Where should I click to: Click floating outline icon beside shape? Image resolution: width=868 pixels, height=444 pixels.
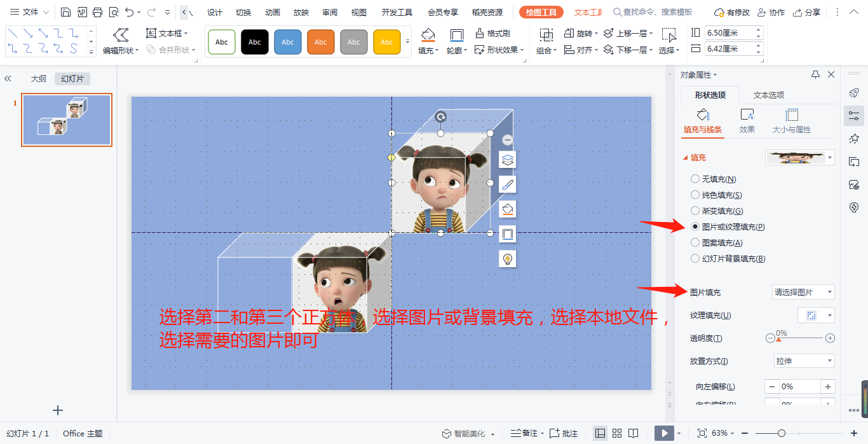507,234
